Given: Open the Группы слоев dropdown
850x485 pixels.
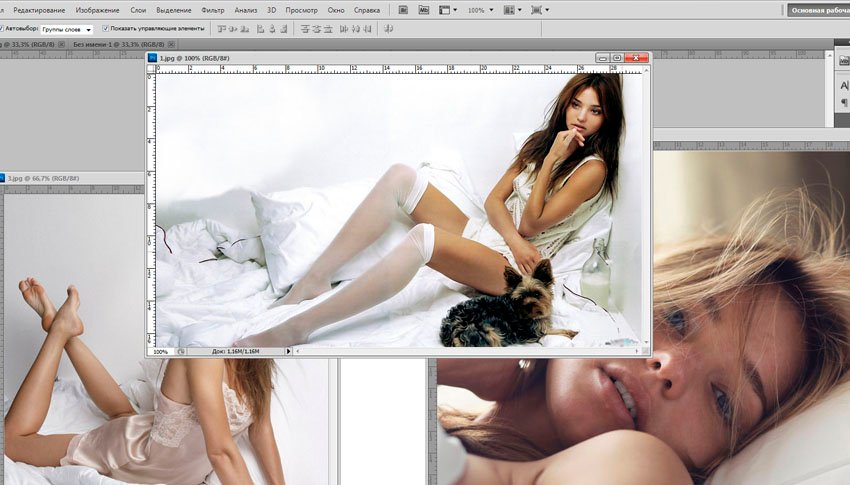Looking at the screenshot, I should 67,30.
